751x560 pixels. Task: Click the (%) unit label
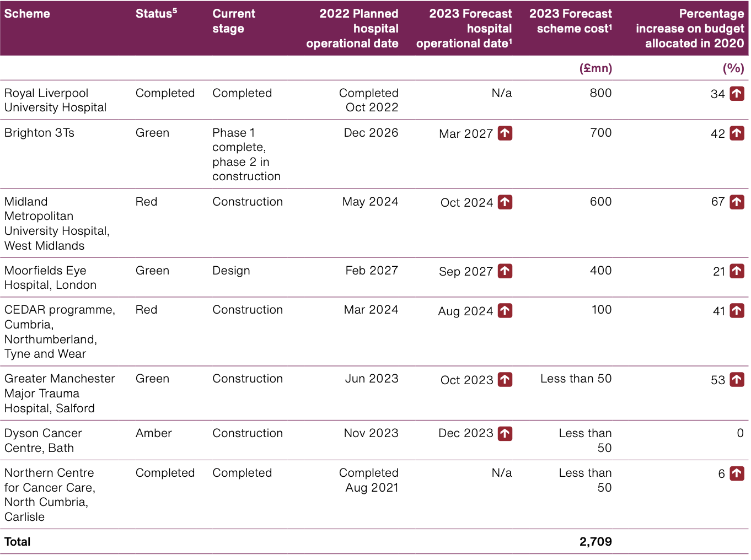coord(733,68)
